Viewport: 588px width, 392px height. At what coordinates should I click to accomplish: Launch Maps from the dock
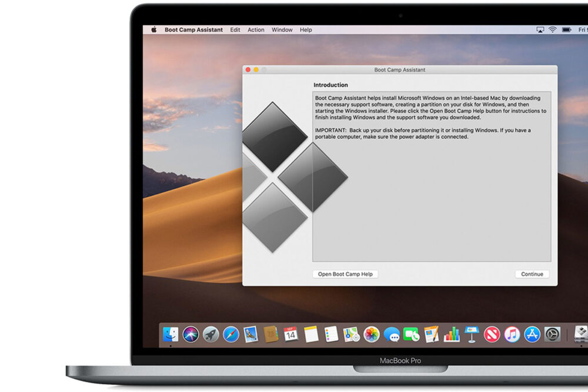(x=351, y=334)
